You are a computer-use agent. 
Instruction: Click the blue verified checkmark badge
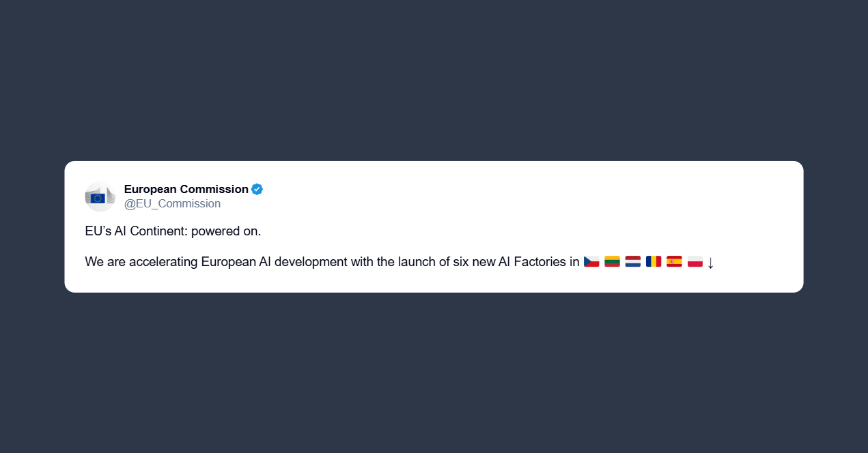click(x=257, y=189)
